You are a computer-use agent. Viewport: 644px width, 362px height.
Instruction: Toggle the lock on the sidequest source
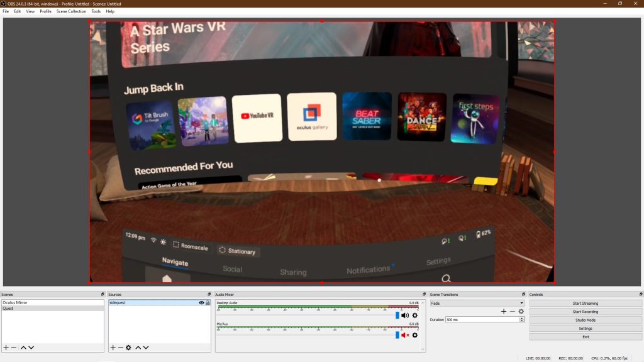(x=208, y=303)
